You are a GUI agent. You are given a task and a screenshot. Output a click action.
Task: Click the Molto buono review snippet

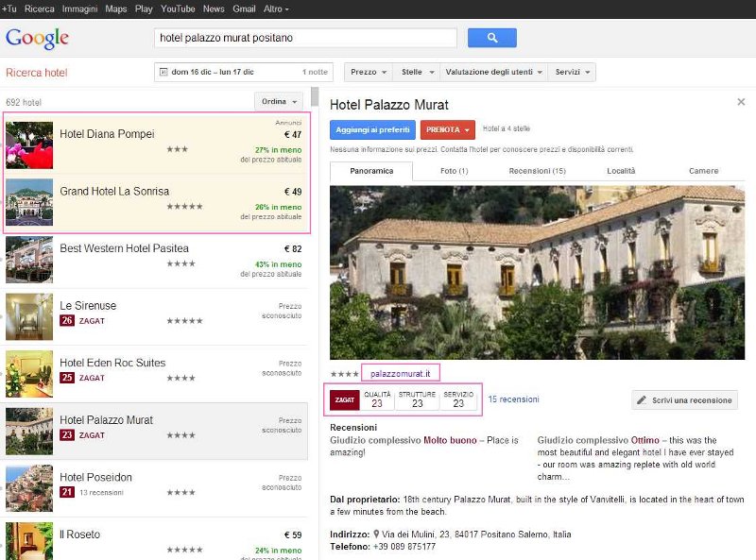coord(424,446)
